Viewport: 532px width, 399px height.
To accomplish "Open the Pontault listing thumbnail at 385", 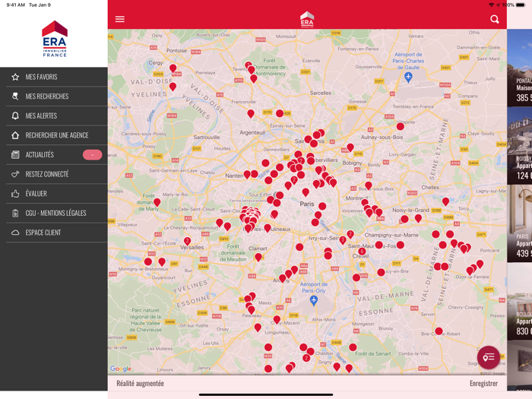I will 519,68.
